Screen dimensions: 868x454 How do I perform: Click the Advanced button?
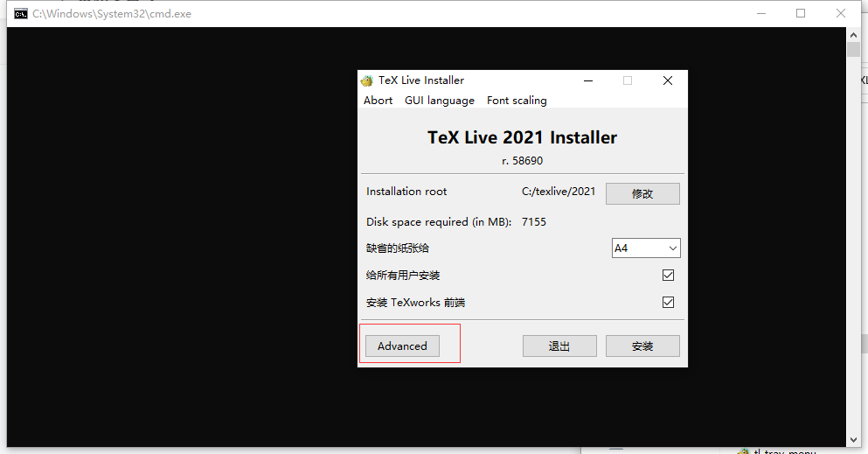pos(402,346)
